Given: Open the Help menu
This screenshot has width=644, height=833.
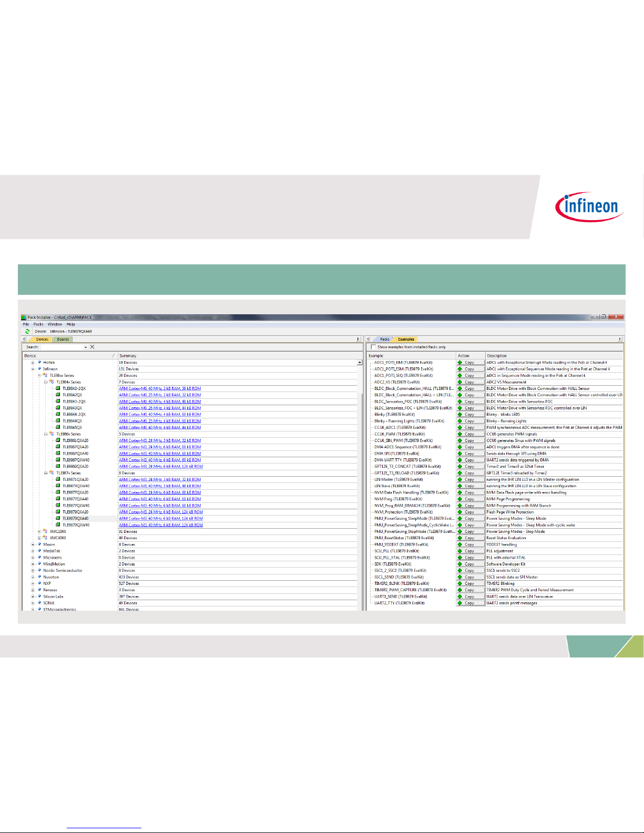Looking at the screenshot, I should pyautogui.click(x=71, y=324).
